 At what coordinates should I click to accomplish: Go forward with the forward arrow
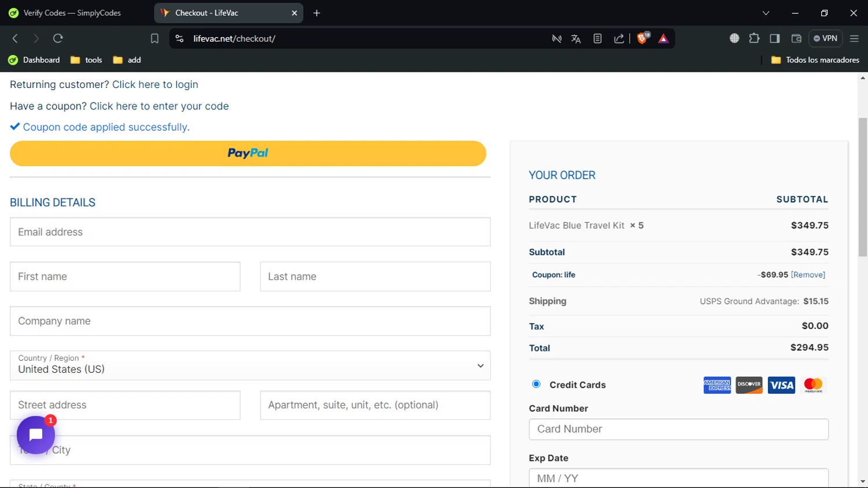(36, 38)
